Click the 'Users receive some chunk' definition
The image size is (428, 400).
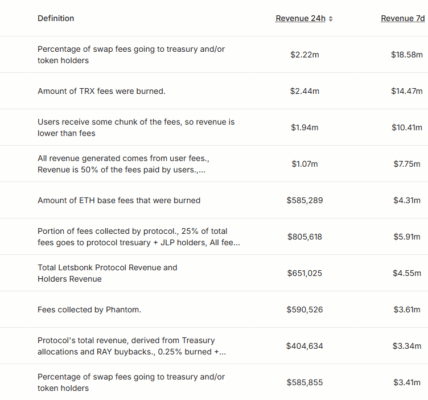(136, 127)
